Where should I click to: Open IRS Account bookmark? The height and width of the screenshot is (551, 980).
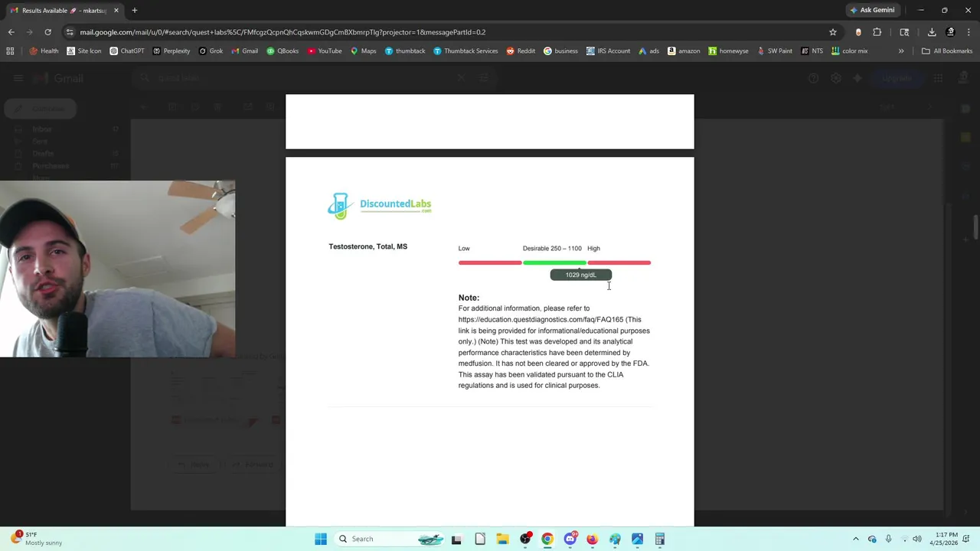[608, 51]
